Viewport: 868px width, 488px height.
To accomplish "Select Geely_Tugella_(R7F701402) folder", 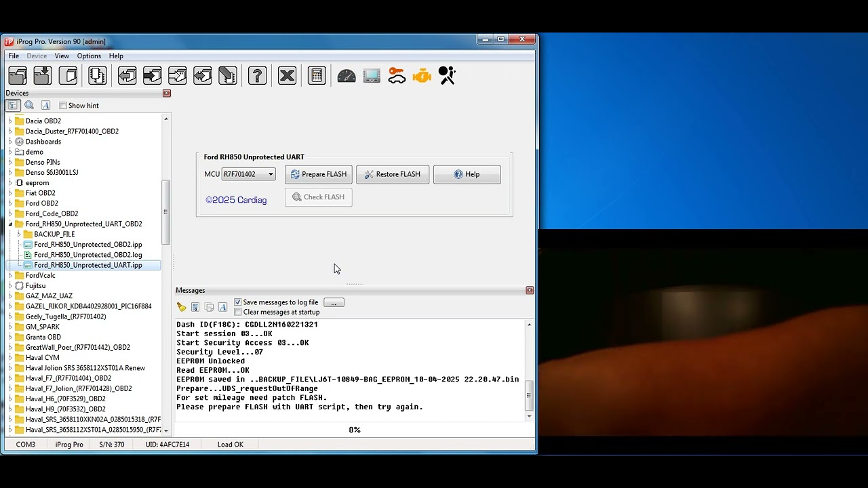I will pyautogui.click(x=65, y=317).
